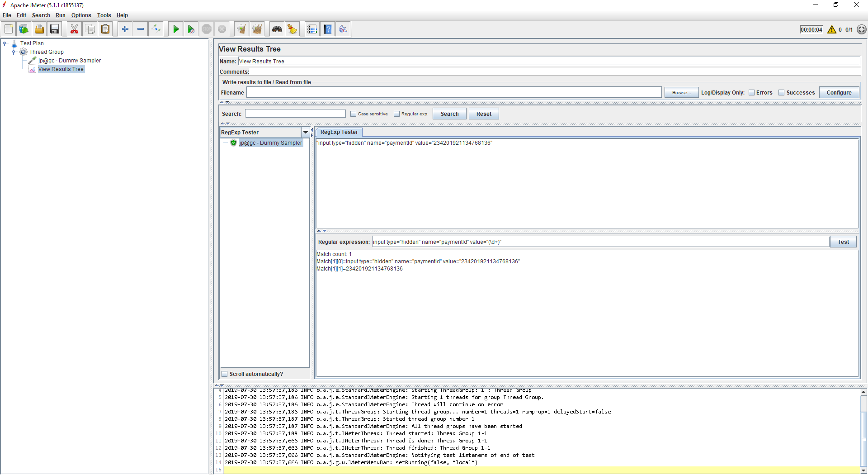Screen dimensions: 868x475
Task: Focus the Regular expression input field
Action: [x=600, y=242]
